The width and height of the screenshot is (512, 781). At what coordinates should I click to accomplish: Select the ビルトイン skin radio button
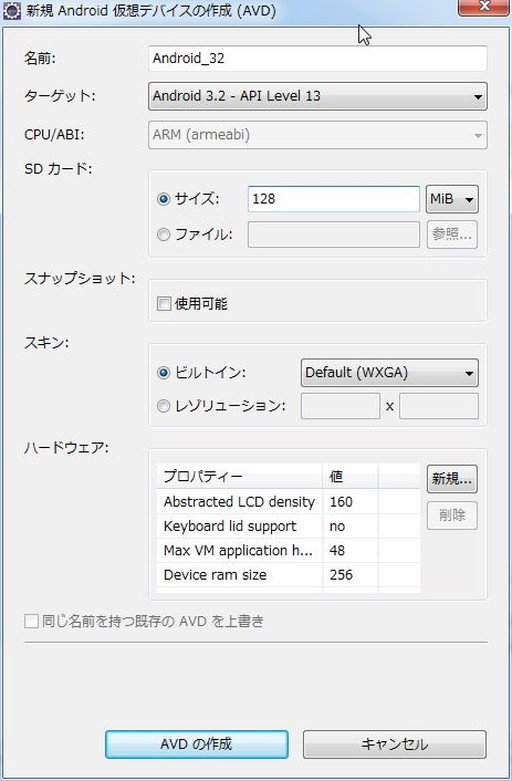(163, 373)
